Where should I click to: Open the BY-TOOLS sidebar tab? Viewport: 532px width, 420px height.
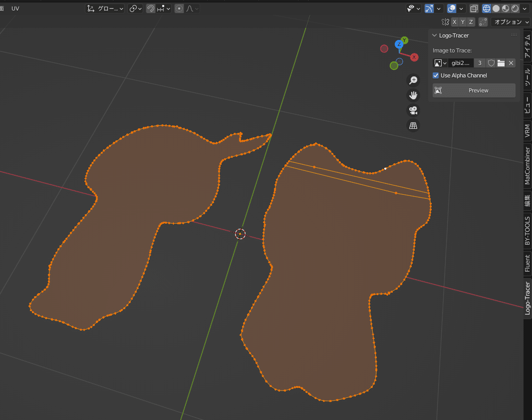coord(527,231)
